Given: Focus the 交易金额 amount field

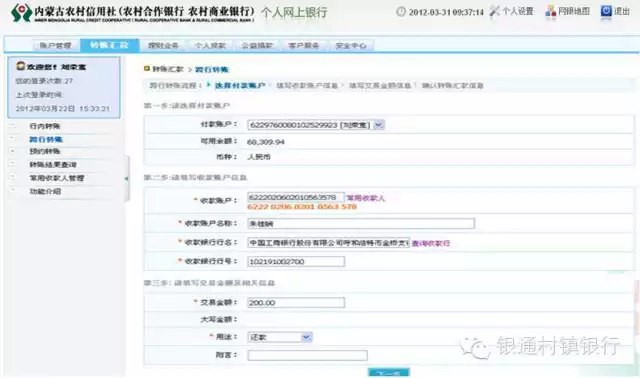Looking at the screenshot, I should pos(296,303).
